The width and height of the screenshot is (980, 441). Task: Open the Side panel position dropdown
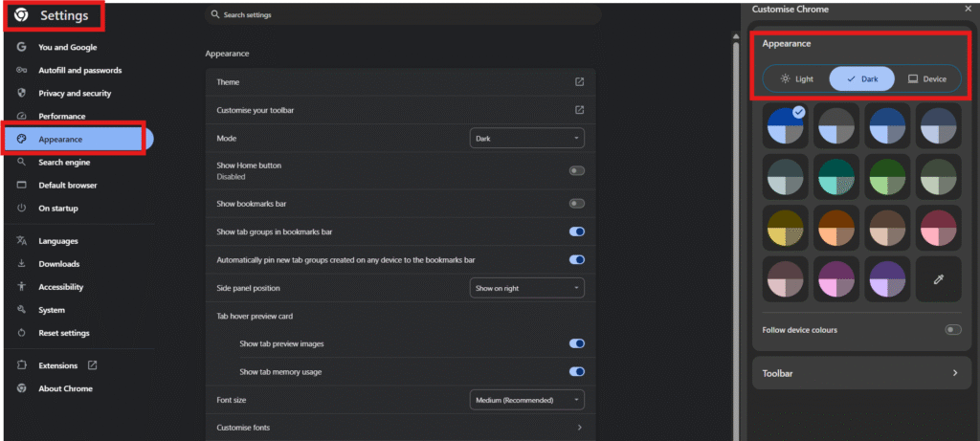click(527, 288)
